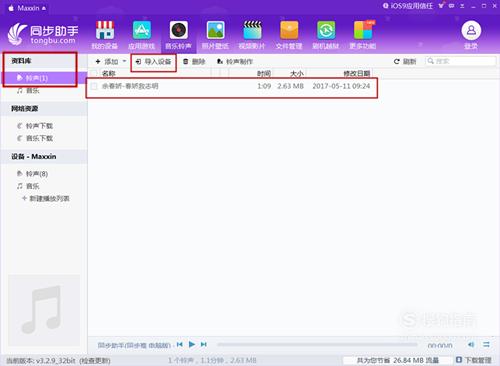Click 新建播放列表 new playlist
This screenshot has width=500, height=366.
pos(46,198)
